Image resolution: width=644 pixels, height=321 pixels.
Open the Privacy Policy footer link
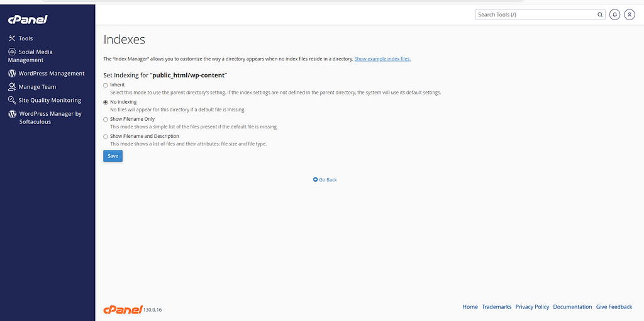(532, 307)
